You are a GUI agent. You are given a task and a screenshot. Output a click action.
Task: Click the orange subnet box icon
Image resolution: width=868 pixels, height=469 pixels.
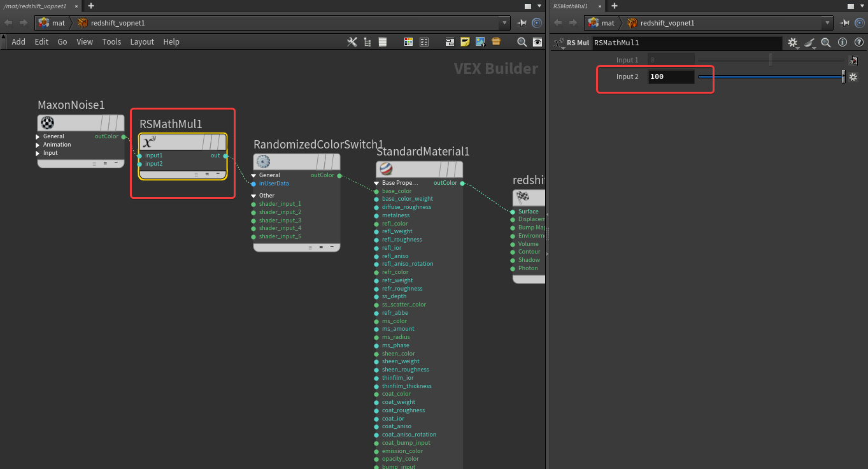point(496,42)
